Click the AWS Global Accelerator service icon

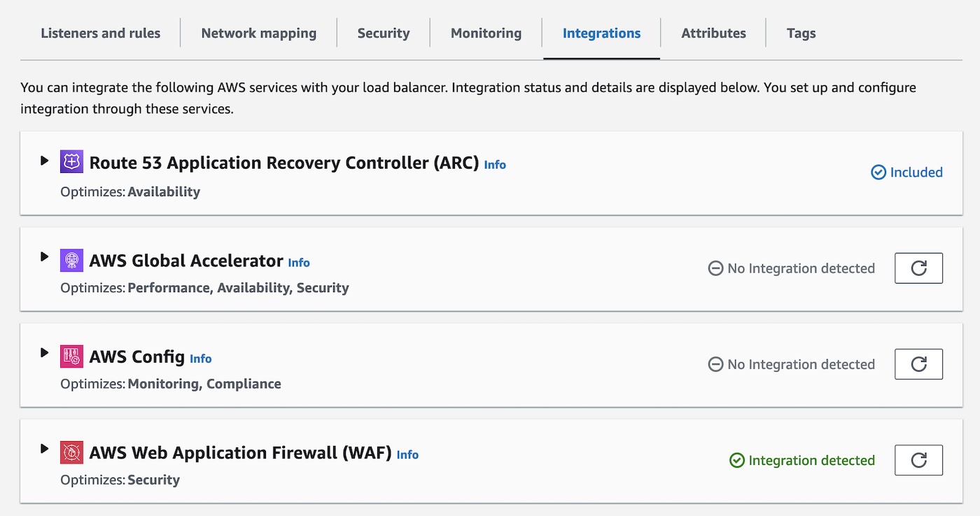pyautogui.click(x=71, y=260)
